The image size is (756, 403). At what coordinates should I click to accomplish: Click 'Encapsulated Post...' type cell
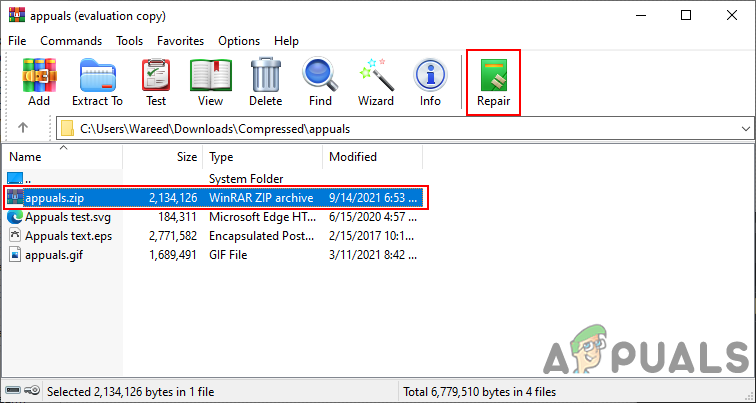click(x=262, y=236)
